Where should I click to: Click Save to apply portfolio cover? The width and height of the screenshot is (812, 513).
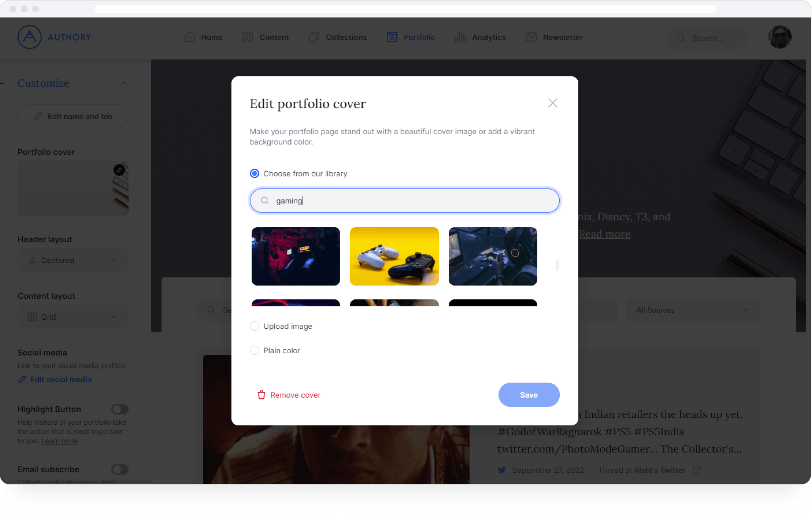pyautogui.click(x=528, y=394)
